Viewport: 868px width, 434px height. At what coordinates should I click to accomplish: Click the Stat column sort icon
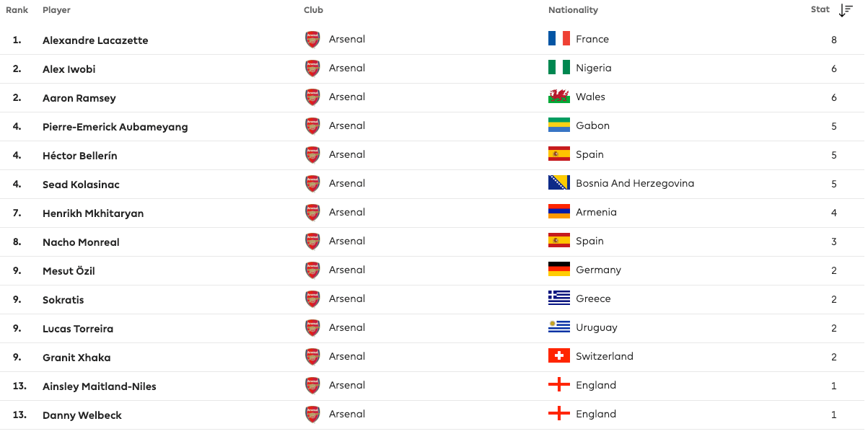click(846, 10)
